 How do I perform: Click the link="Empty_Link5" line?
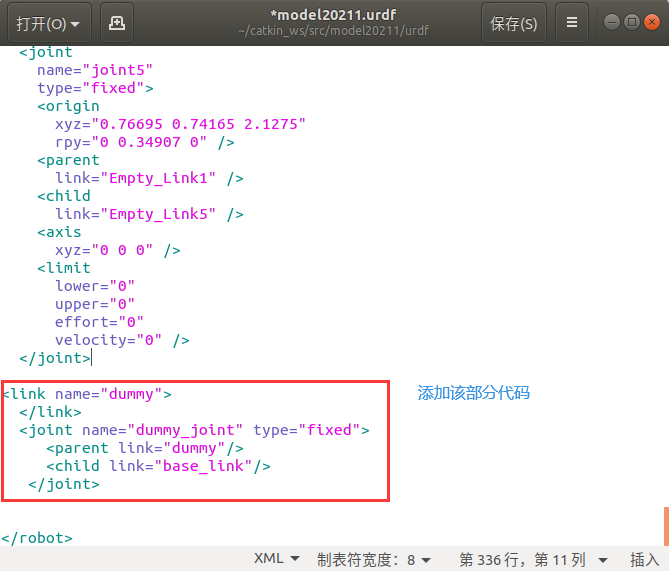149,214
